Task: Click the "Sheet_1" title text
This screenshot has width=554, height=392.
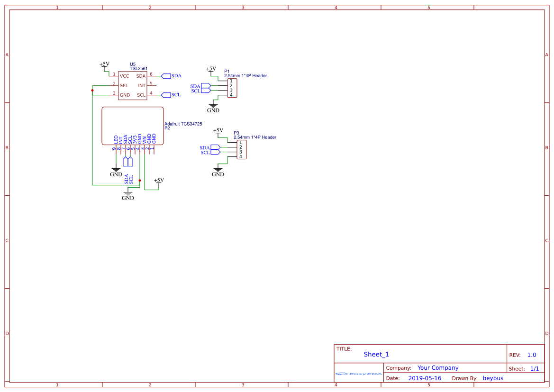Action: coord(376,355)
